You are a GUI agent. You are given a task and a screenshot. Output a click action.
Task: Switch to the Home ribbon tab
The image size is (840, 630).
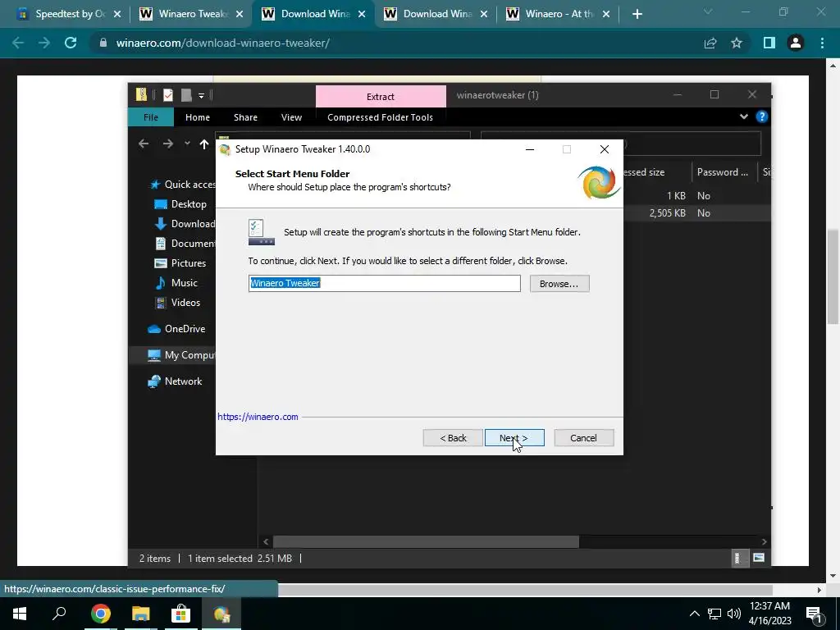[x=198, y=117]
